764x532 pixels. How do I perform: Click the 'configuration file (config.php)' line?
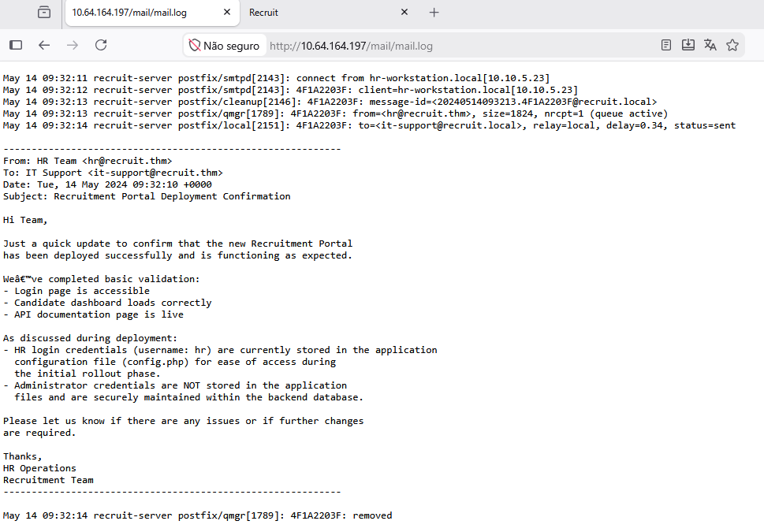[x=175, y=362]
